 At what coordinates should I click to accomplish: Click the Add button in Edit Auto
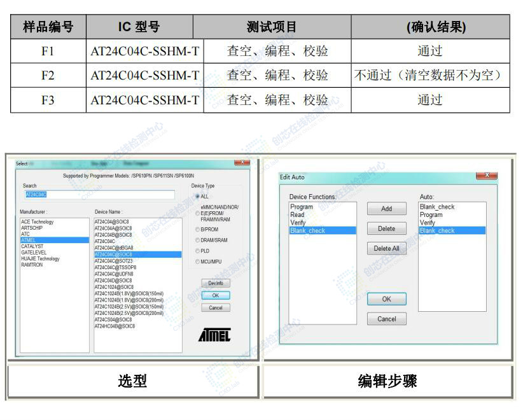click(386, 209)
